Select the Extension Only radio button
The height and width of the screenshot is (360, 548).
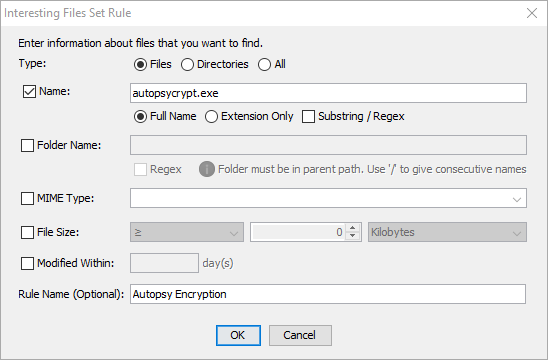coord(211,117)
